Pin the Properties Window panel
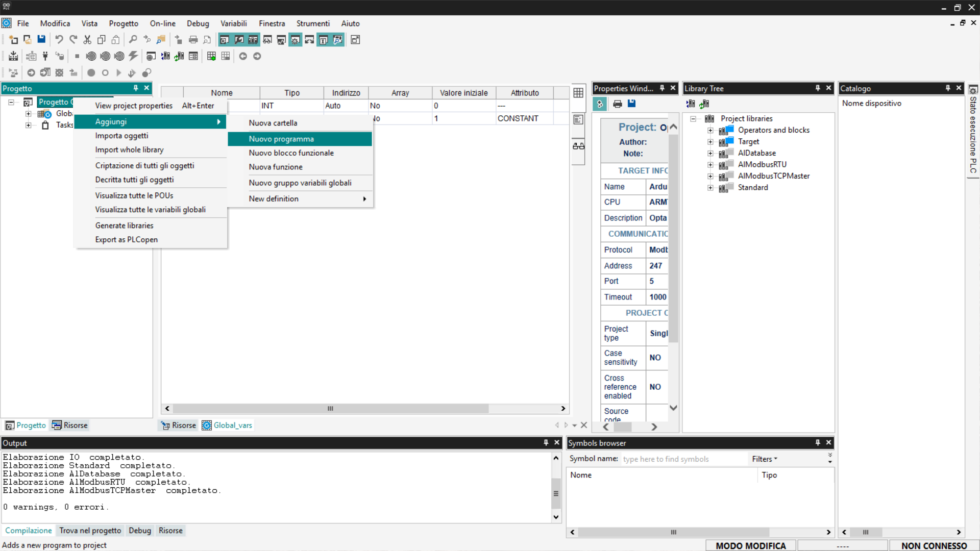This screenshot has height=551, width=980. (662, 88)
